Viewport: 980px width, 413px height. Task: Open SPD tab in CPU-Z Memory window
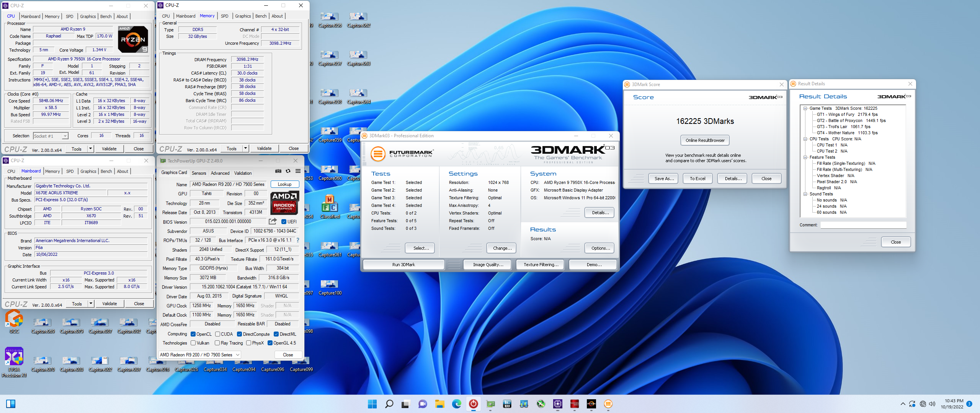(x=224, y=16)
